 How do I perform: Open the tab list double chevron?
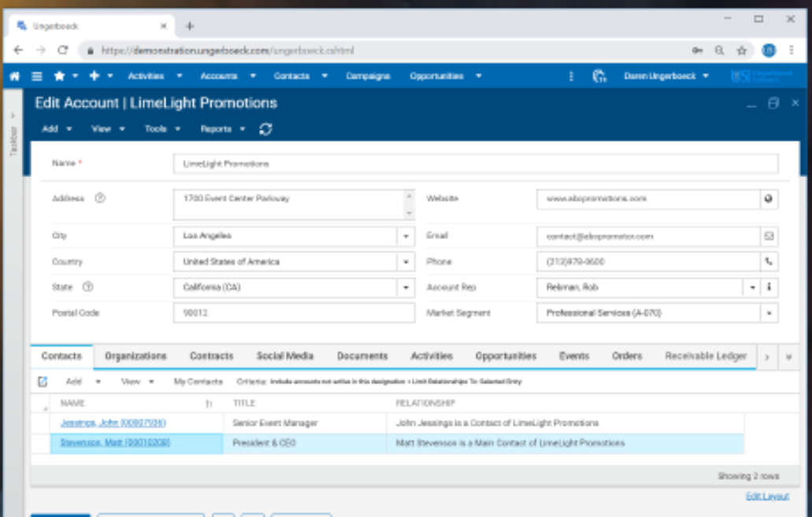point(788,356)
